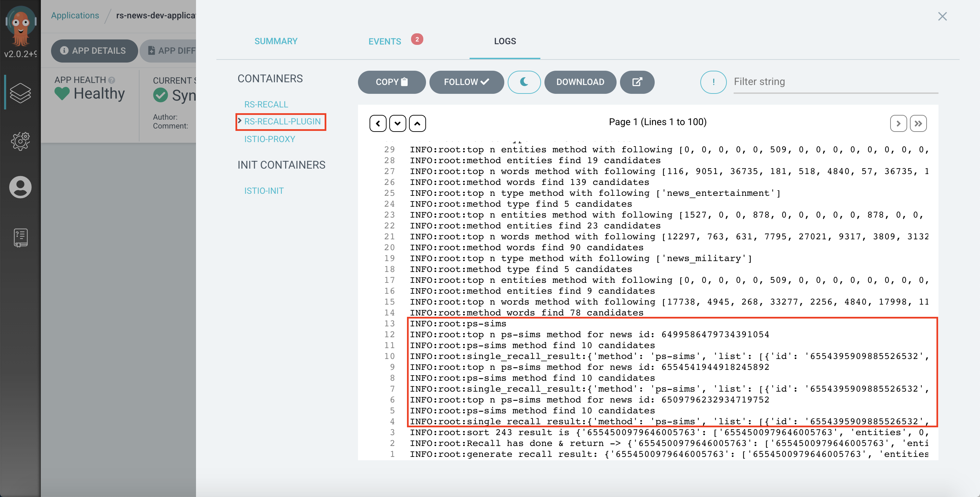Click log line 22 'entities find 23 candidates'
Viewport: 980px width, 497px height.
[x=535, y=226]
